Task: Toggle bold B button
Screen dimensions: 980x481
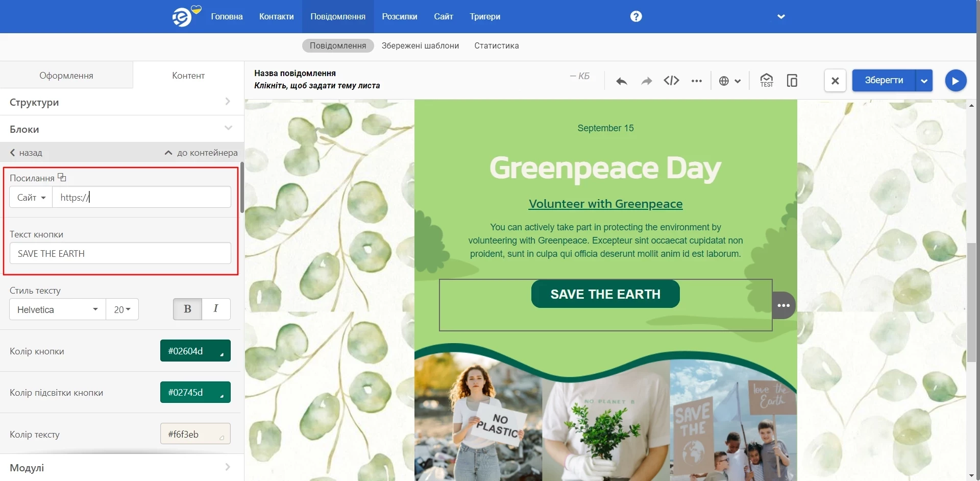Action: tap(187, 309)
